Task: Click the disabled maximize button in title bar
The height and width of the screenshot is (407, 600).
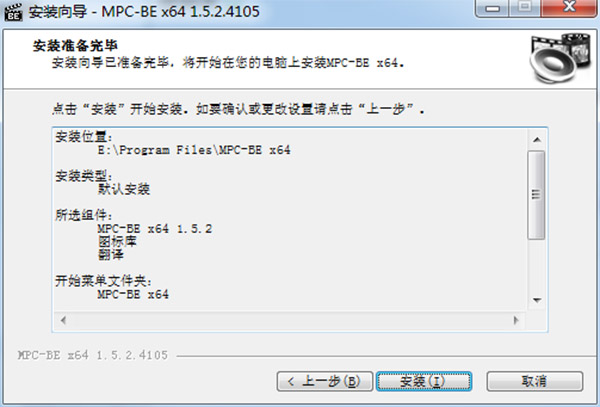Action: [x=525, y=8]
